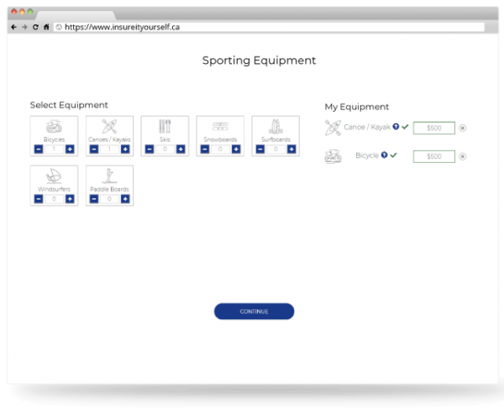Select the Canoes / Kayaks icon
Viewport: 504px width, 420px height.
point(109,126)
